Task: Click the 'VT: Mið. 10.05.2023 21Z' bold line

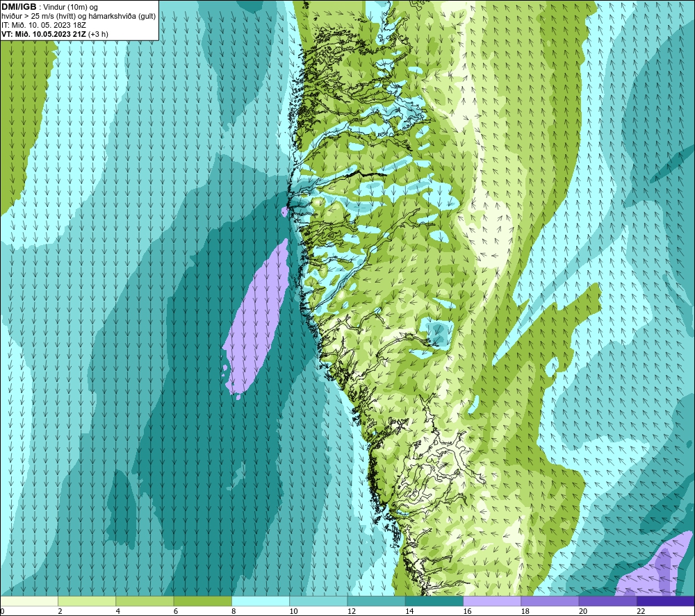Action: click(43, 34)
